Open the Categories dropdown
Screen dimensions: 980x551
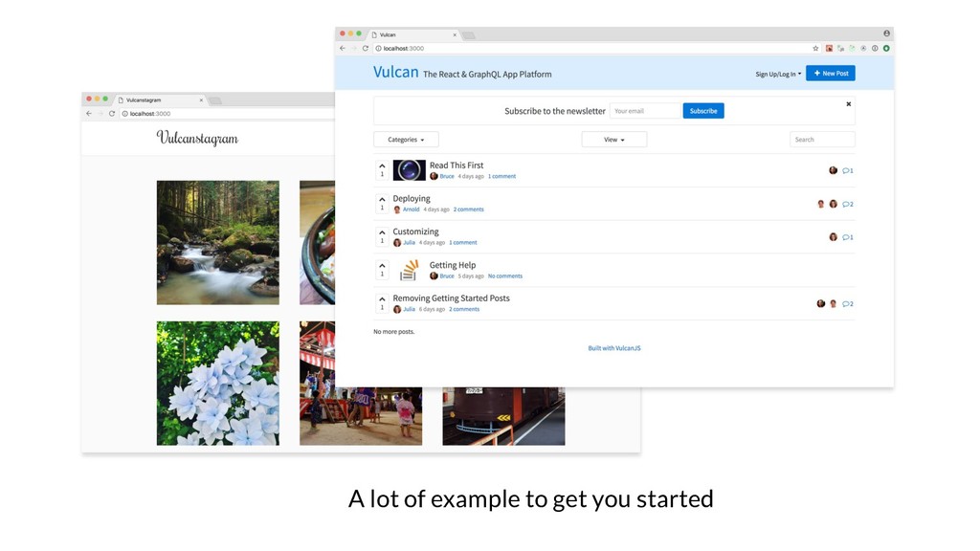(406, 140)
